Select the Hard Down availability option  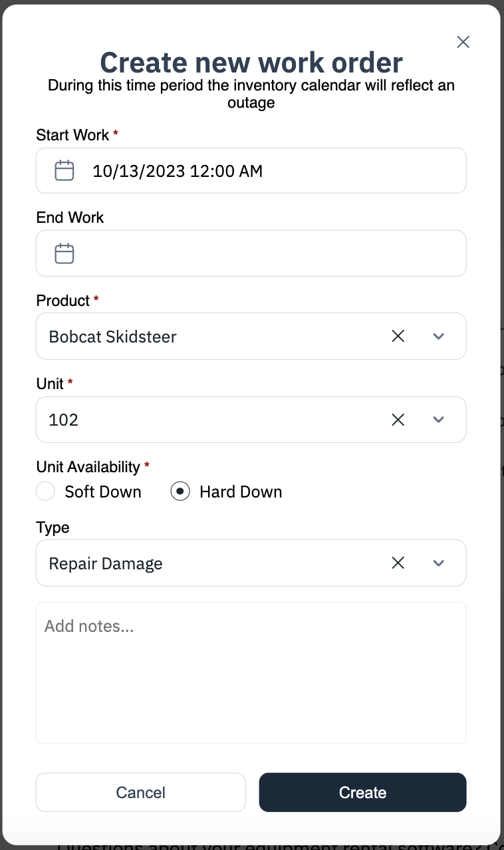coord(180,491)
